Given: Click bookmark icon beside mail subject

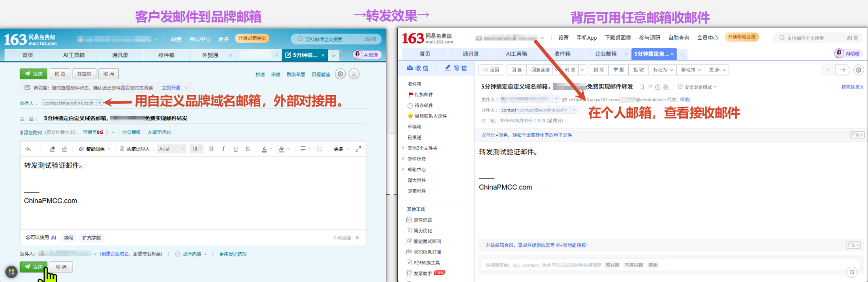Looking at the screenshot, I should click(x=642, y=87).
